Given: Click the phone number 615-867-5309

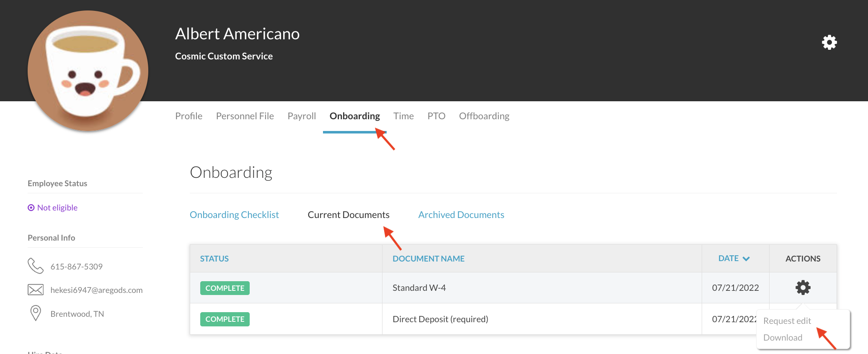Looking at the screenshot, I should tap(76, 267).
